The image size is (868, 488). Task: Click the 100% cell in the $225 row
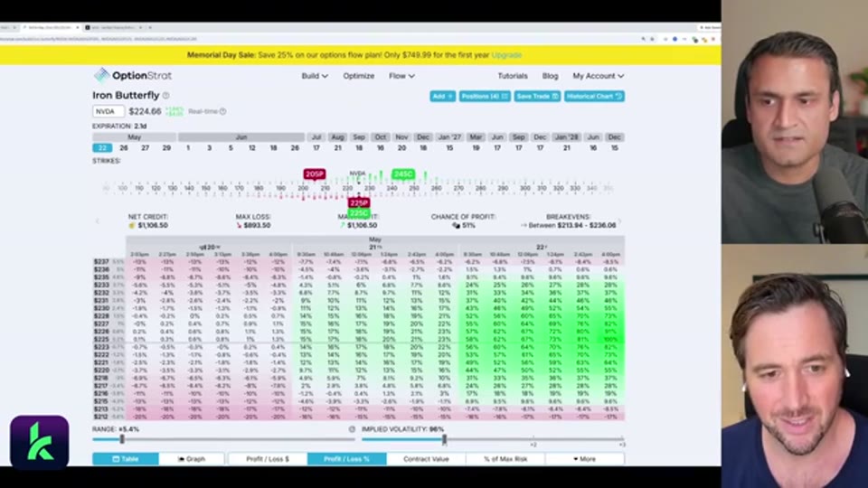(610, 339)
